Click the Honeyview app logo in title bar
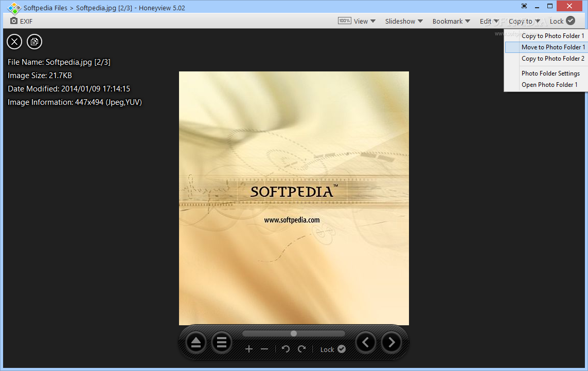Viewport: 588px width, 371px height. pyautogui.click(x=14, y=8)
